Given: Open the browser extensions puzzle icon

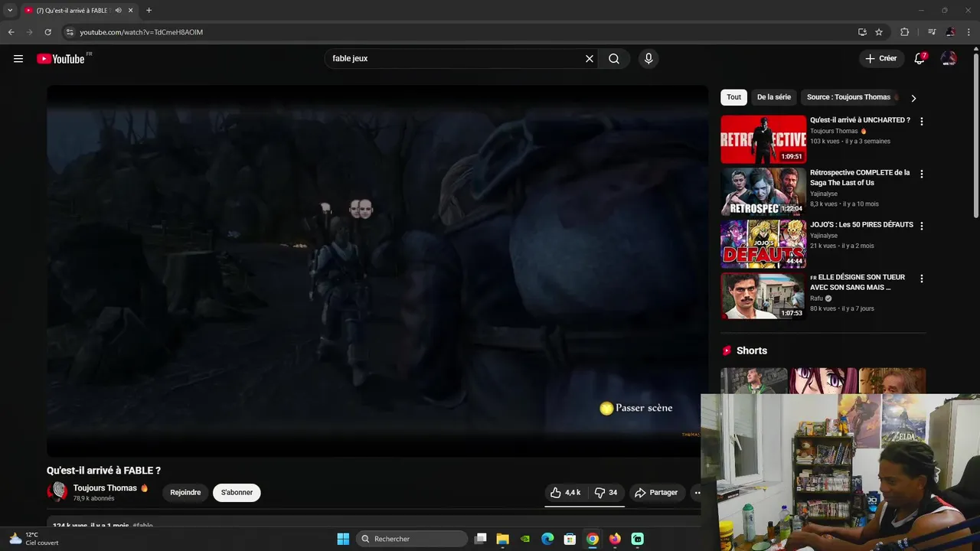Looking at the screenshot, I should pos(904,32).
